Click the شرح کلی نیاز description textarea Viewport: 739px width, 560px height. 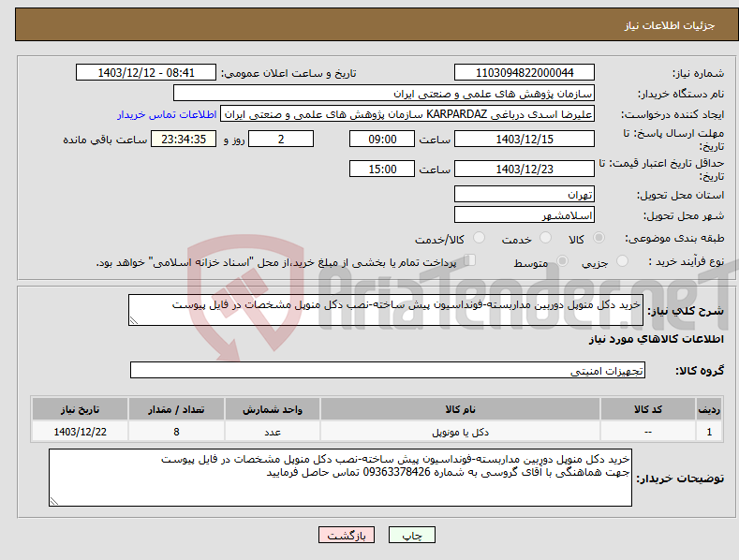pos(386,310)
